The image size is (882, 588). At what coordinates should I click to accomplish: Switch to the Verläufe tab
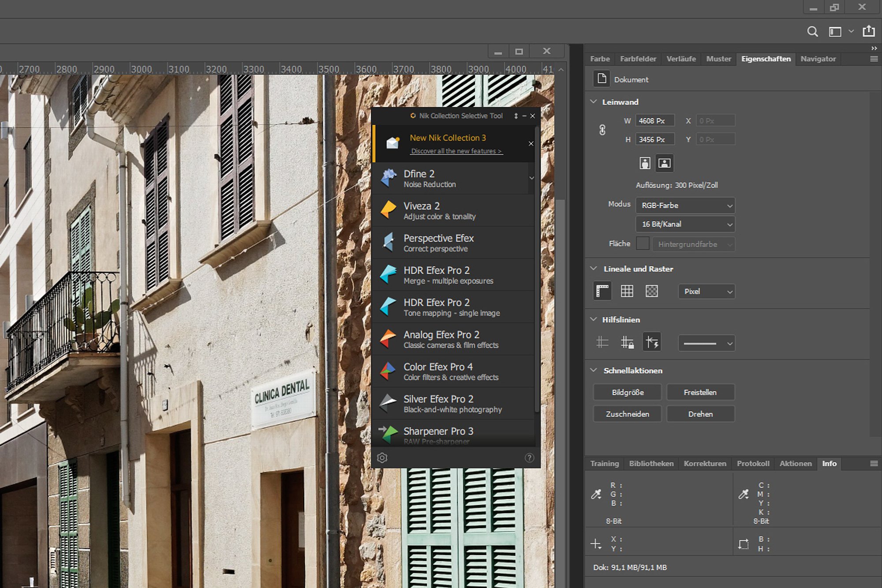tap(681, 59)
